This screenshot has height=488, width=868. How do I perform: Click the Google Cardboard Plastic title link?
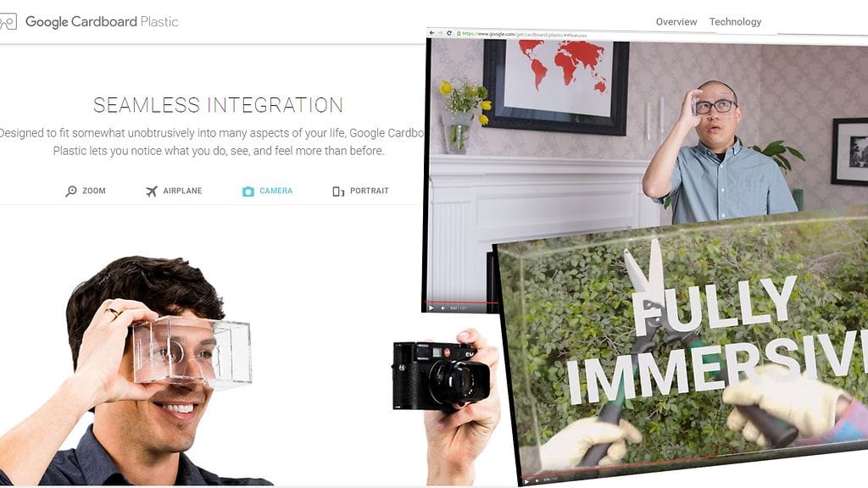[102, 21]
